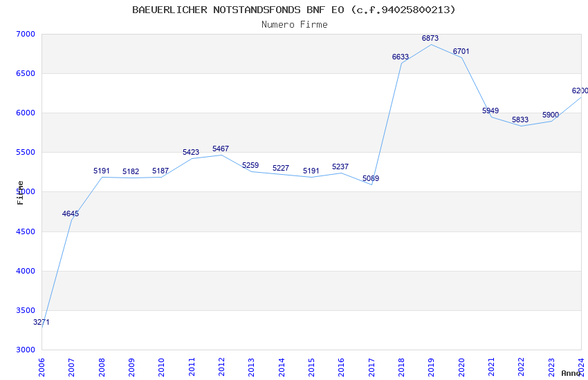
Task: Click the Firme y-axis title
Action: pos(20,193)
